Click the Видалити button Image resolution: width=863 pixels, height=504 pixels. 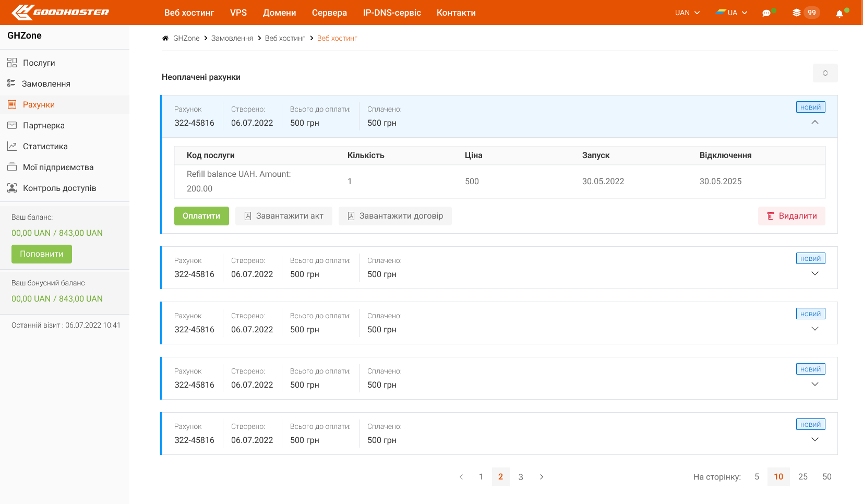792,216
